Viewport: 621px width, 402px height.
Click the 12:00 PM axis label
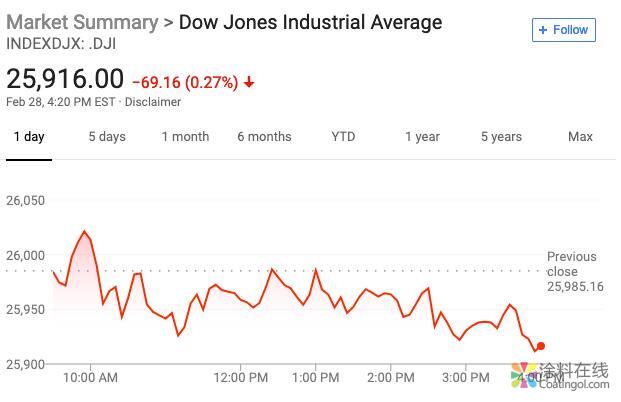pos(242,378)
